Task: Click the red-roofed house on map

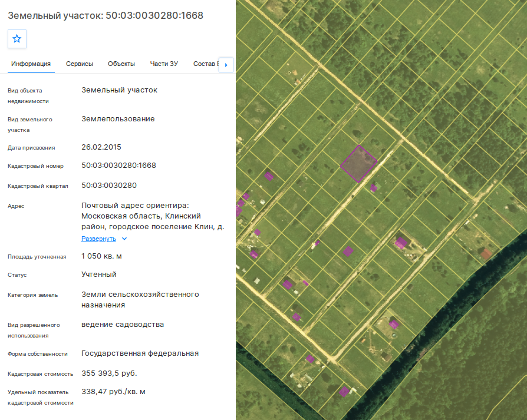Action: pyautogui.click(x=486, y=253)
